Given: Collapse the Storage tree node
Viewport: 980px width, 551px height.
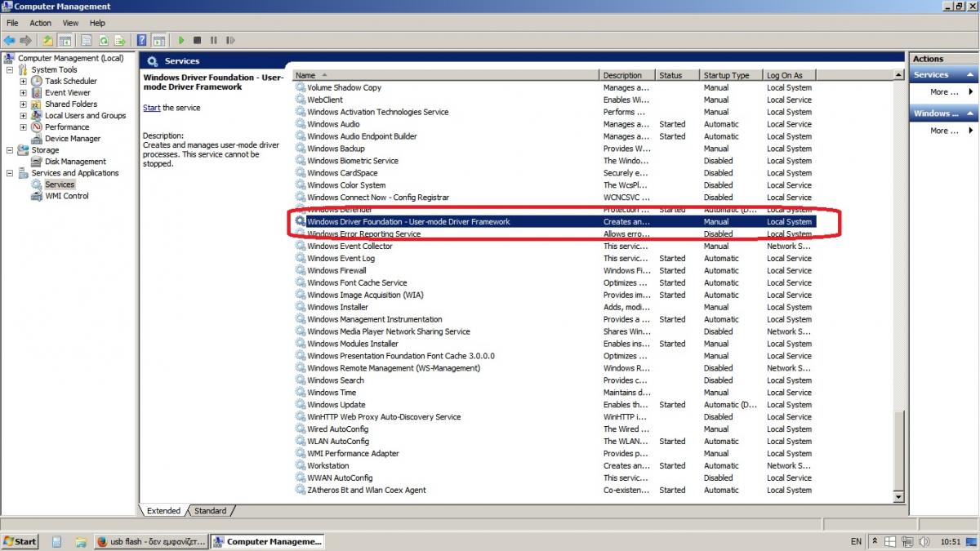Looking at the screenshot, I should click(x=10, y=149).
